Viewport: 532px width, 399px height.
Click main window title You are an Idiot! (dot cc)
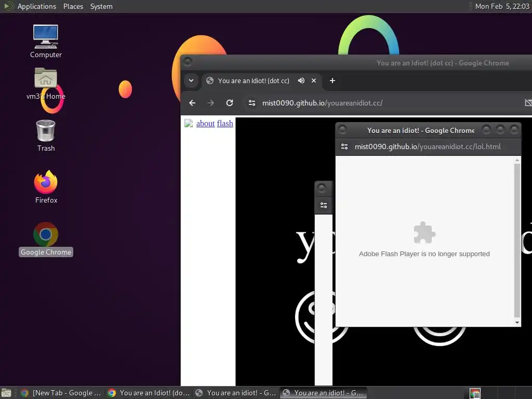click(443, 63)
